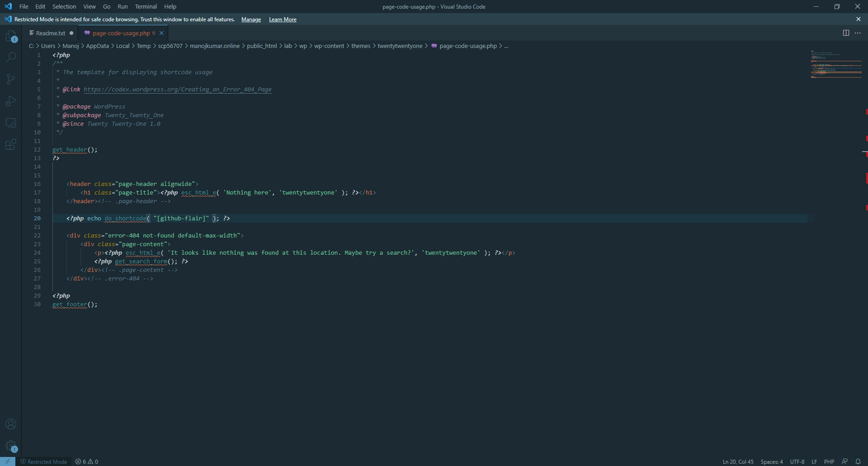Image resolution: width=868 pixels, height=466 pixels.
Task: Open the Remote Explorer icon
Action: pyautogui.click(x=11, y=123)
